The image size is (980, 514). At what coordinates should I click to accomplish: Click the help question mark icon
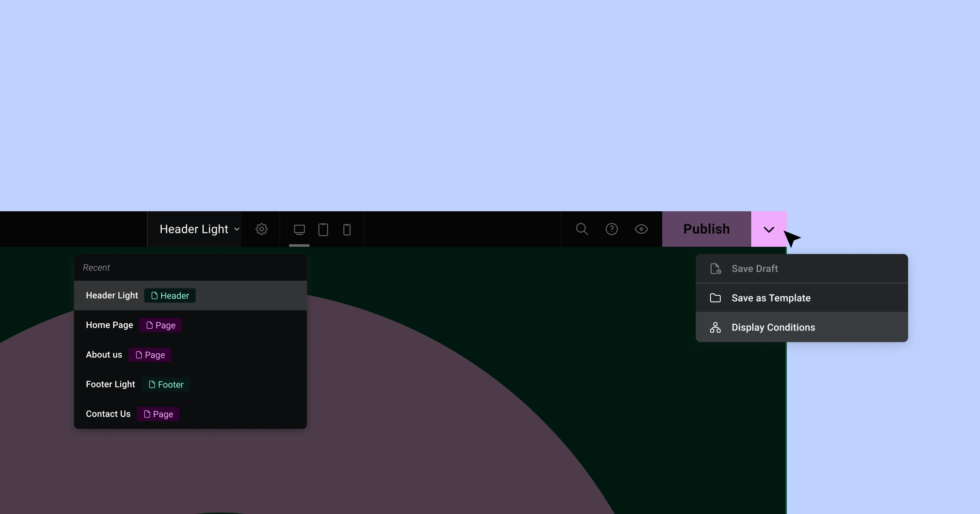tap(611, 229)
